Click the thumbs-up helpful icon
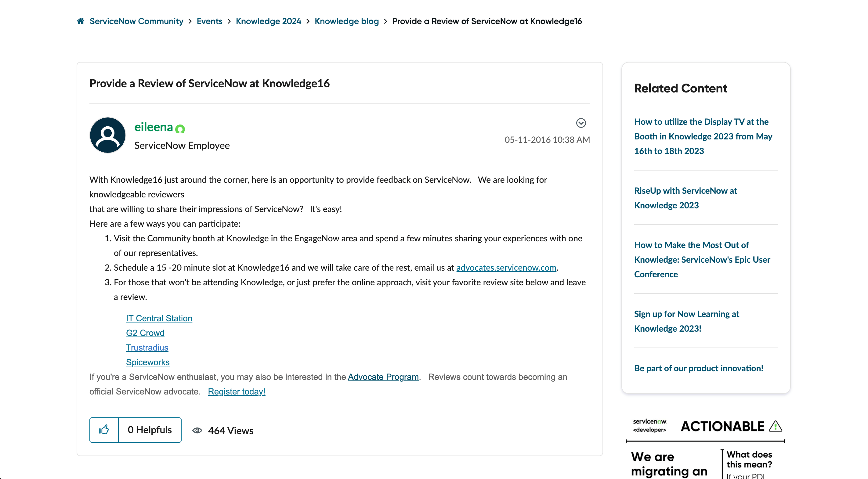 104,430
